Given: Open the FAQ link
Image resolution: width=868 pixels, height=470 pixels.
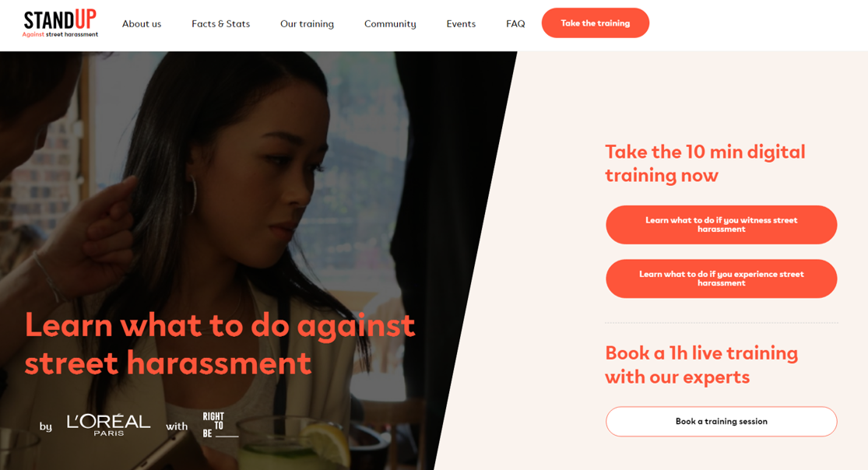Looking at the screenshot, I should pos(515,24).
